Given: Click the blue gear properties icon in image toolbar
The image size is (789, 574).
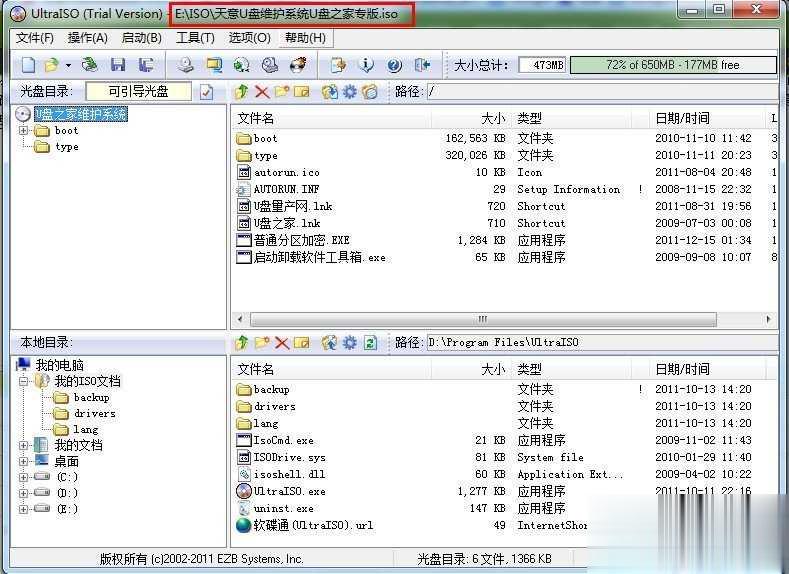Looking at the screenshot, I should [350, 92].
